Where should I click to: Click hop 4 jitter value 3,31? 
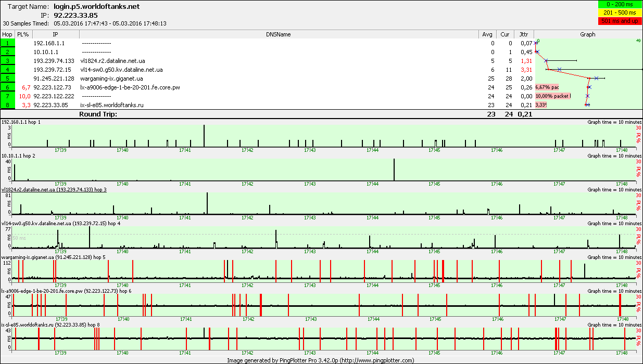tap(526, 70)
